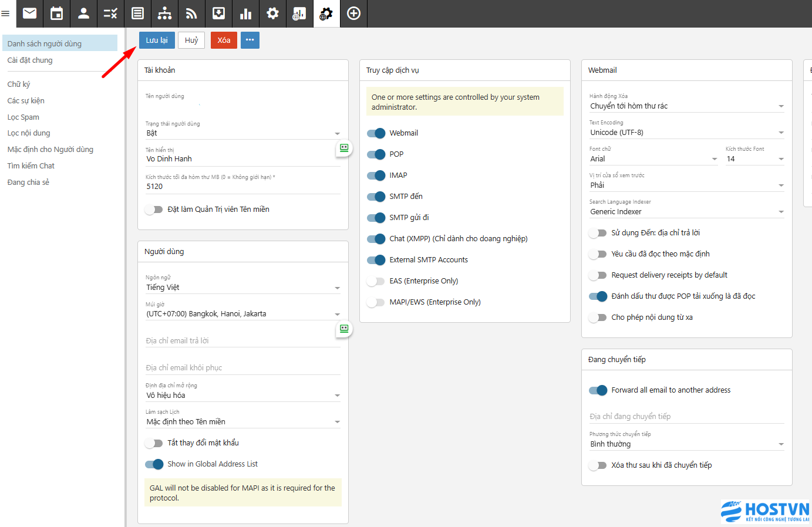The width and height of the screenshot is (812, 527).
Task: Click the green card icon beside Múi giờ
Action: [344, 329]
